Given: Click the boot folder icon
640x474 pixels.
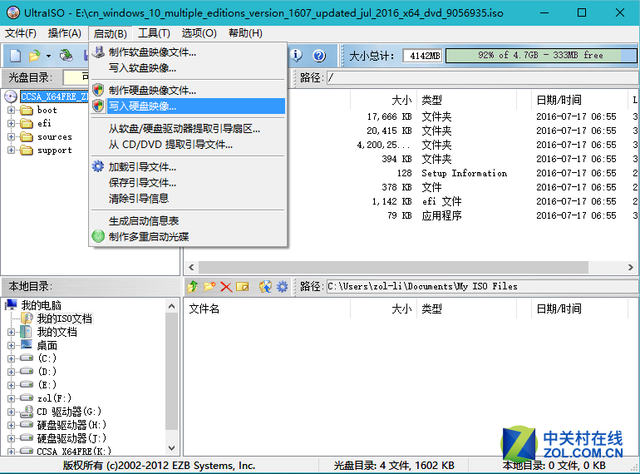Looking at the screenshot, I should point(27,110).
